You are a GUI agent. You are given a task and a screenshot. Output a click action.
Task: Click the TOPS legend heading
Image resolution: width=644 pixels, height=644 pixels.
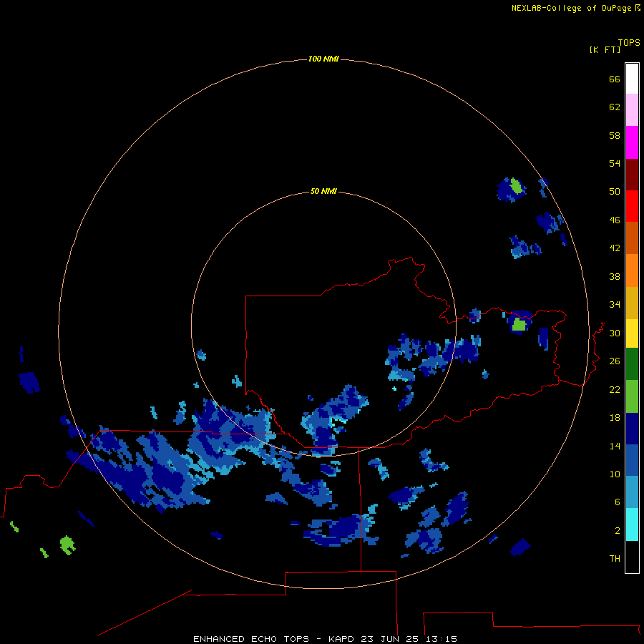pos(629,42)
